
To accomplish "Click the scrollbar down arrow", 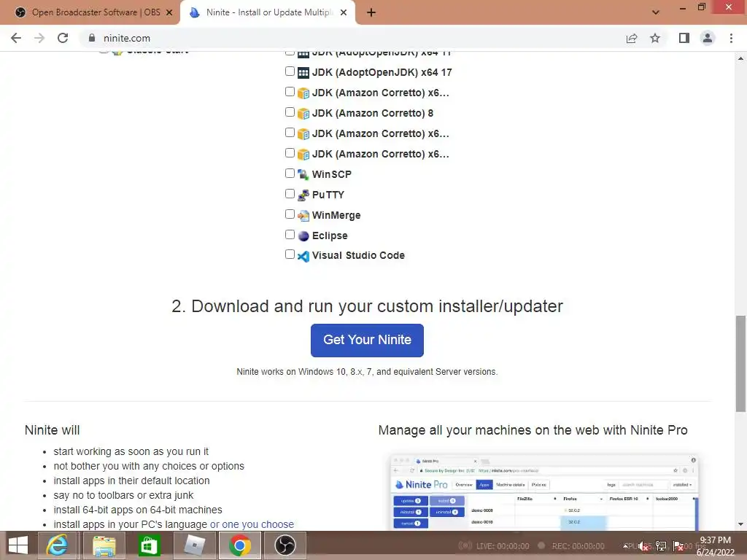I will tap(740, 524).
